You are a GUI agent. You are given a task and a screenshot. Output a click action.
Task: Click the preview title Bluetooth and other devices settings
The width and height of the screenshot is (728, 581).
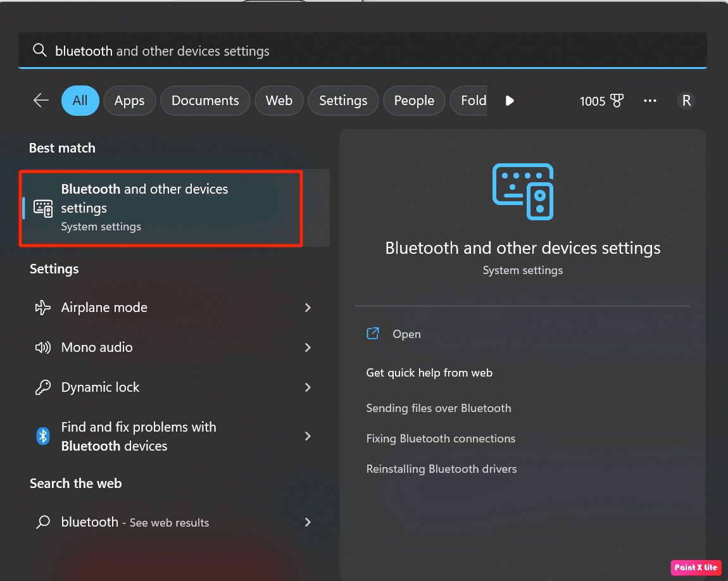523,248
